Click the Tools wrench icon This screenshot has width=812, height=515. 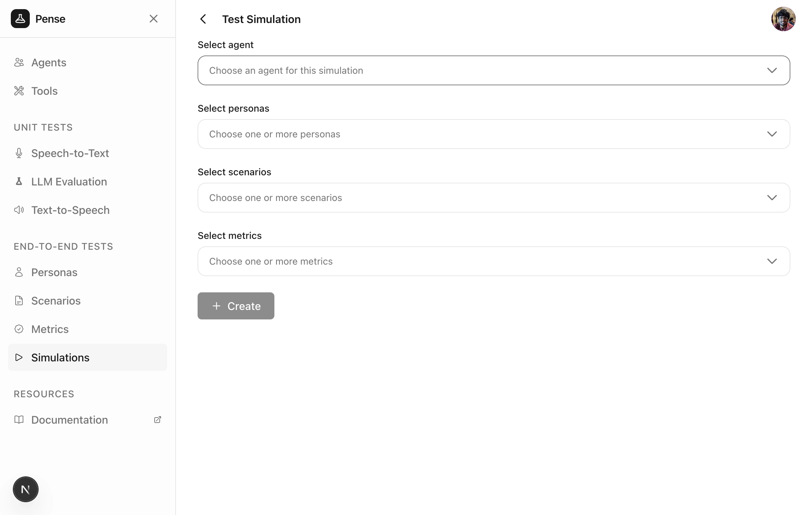tap(19, 91)
